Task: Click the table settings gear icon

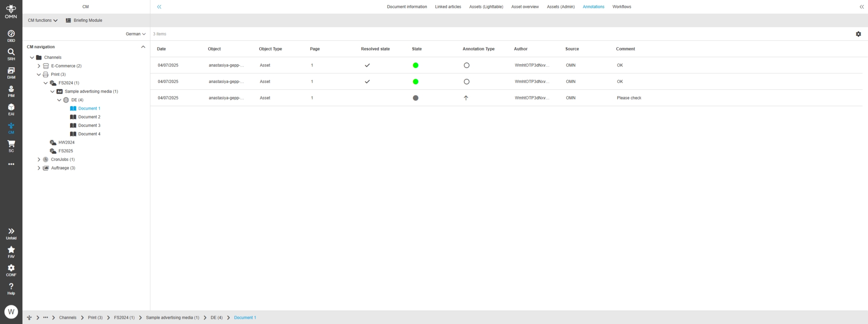Action: tap(858, 34)
